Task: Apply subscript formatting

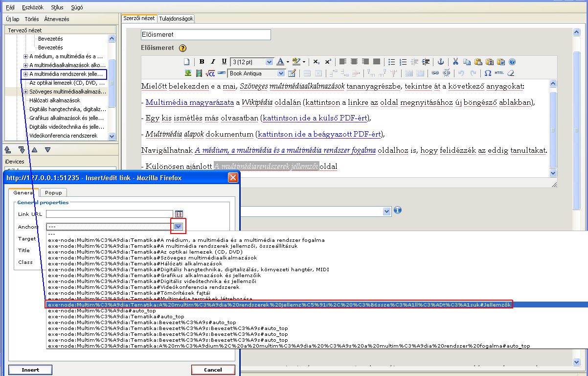Action: point(317,62)
